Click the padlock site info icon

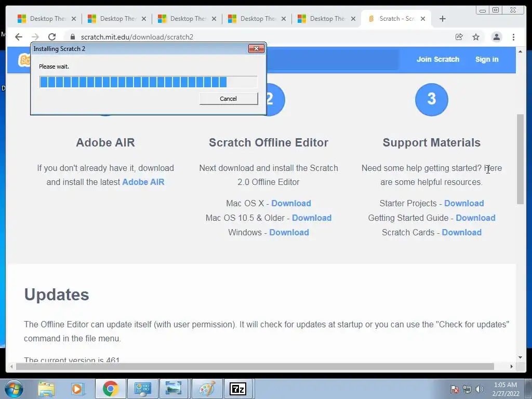point(73,37)
